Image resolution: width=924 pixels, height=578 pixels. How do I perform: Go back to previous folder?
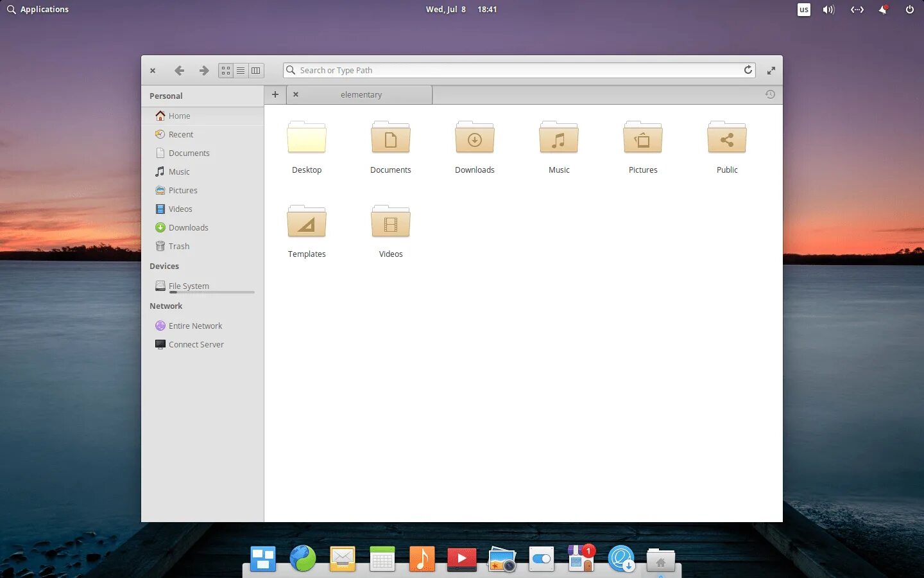point(179,71)
